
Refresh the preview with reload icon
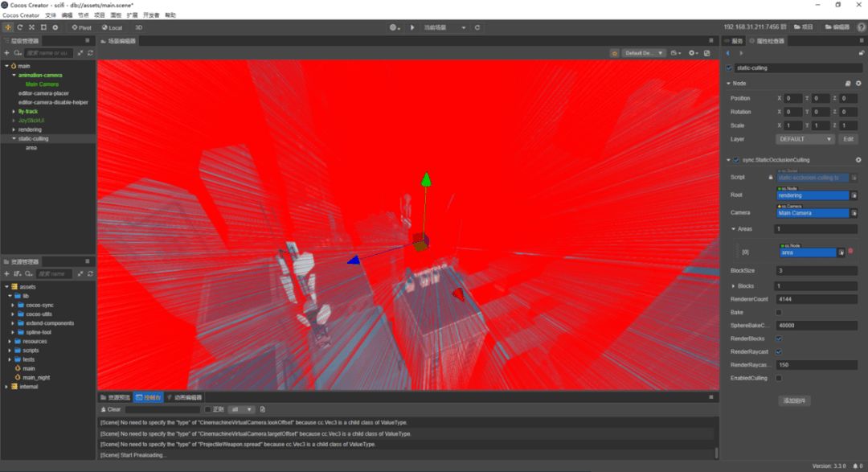pos(477,27)
